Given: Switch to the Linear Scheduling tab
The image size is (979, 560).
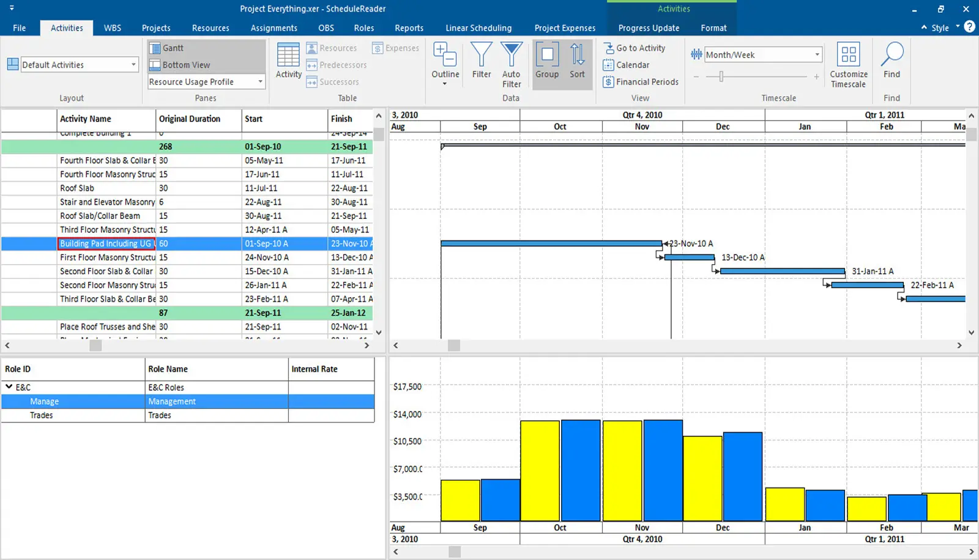Looking at the screenshot, I should (478, 28).
